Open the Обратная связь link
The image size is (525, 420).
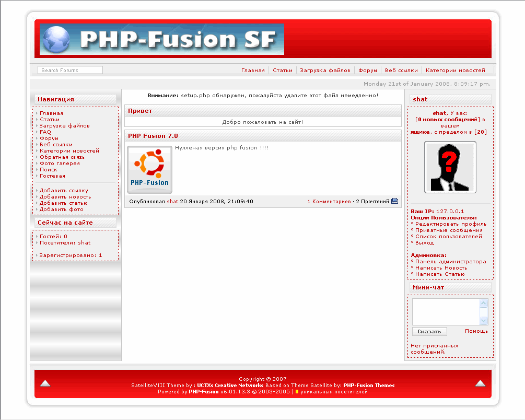(62, 157)
